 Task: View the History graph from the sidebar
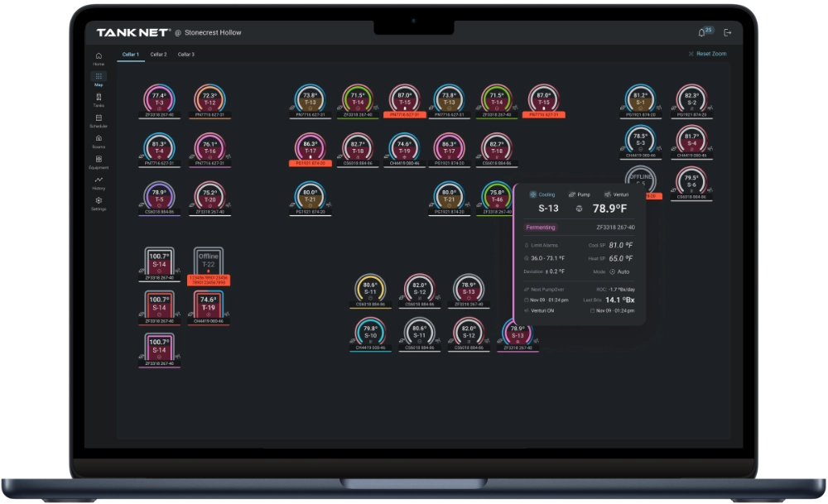coord(99,180)
